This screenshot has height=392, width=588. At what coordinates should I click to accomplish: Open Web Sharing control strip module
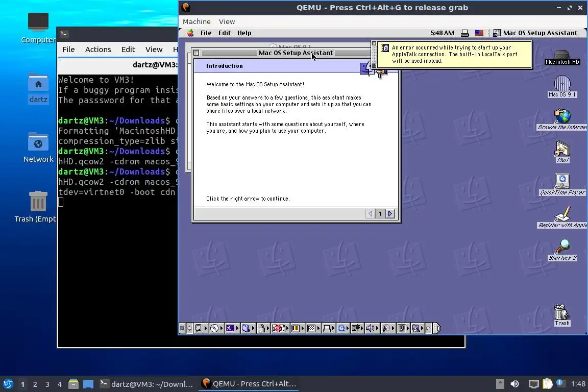click(x=418, y=328)
